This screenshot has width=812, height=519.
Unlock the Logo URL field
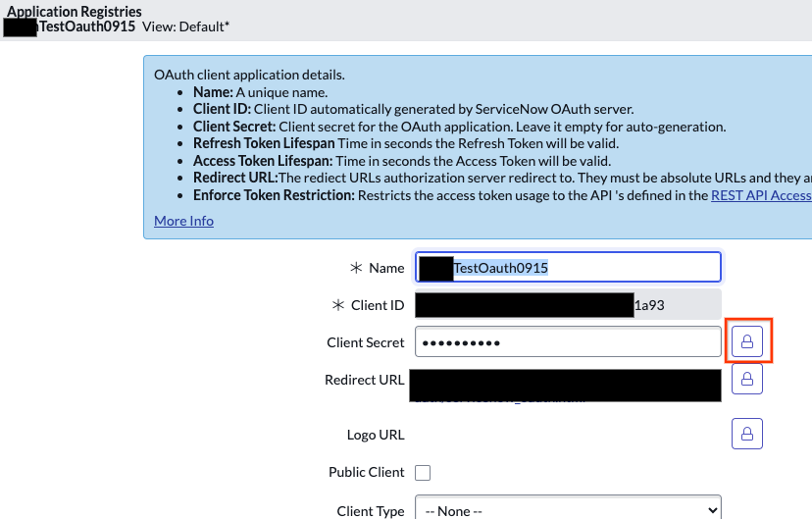coord(747,434)
